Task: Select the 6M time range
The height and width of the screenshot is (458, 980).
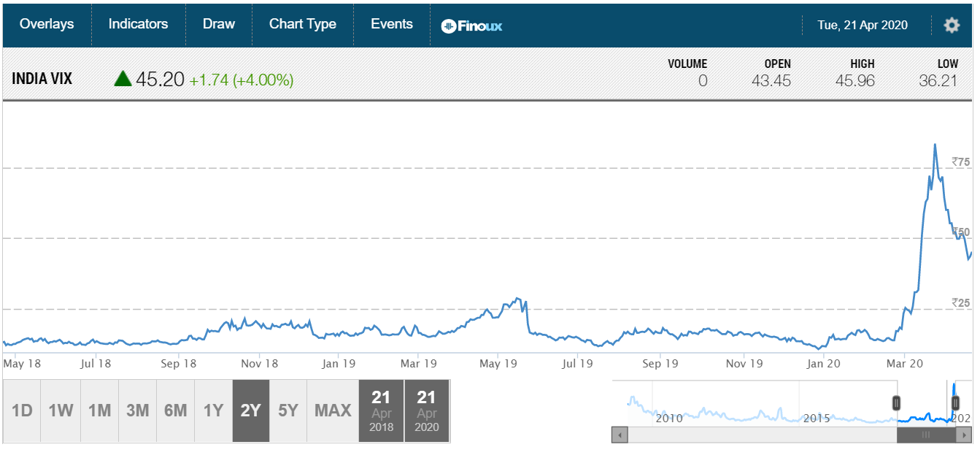Action: (175, 411)
